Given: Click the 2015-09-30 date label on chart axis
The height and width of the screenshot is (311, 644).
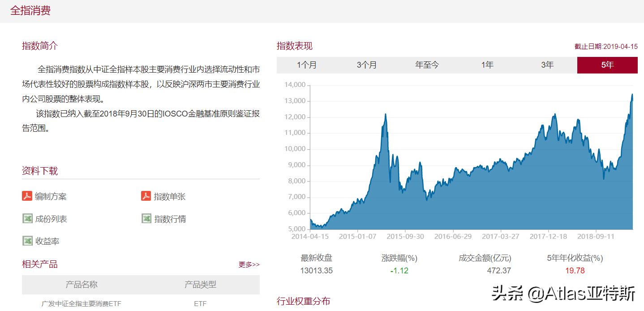Looking at the screenshot, I should click(x=406, y=236).
